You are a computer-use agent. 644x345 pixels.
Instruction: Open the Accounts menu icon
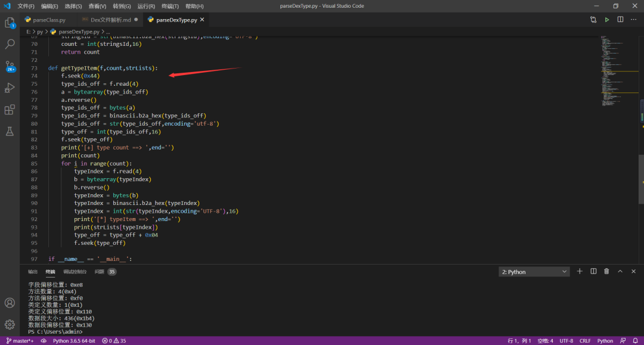click(10, 303)
